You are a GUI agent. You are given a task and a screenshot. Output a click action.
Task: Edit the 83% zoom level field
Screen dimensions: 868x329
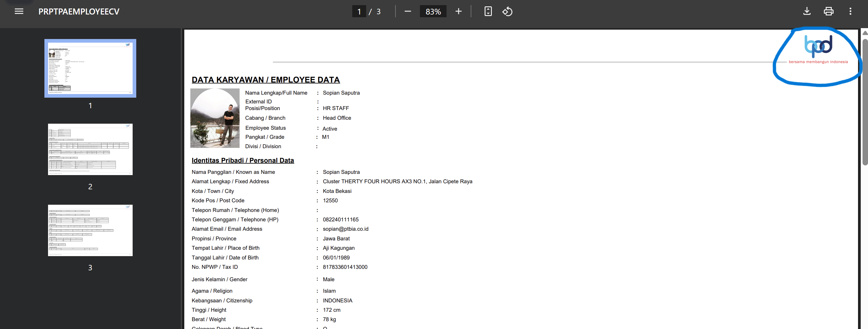click(x=433, y=11)
